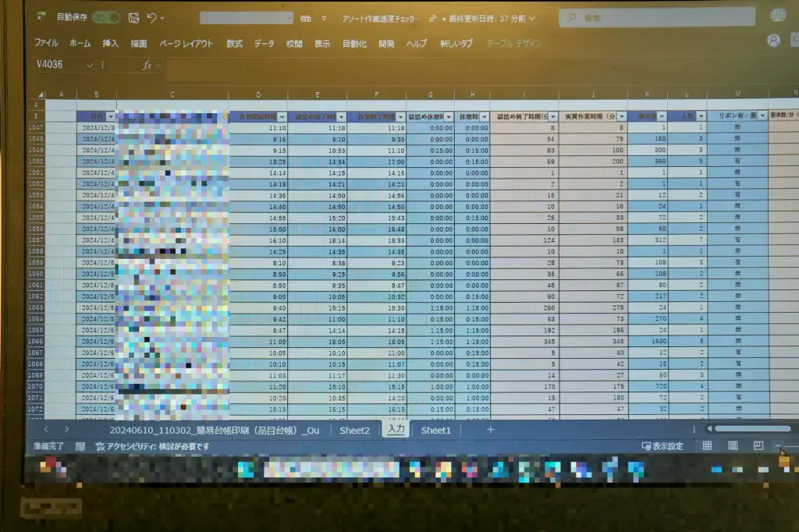The image size is (799, 532).
Task: Click the horizontal scrollbar thumb
Action: (753, 429)
